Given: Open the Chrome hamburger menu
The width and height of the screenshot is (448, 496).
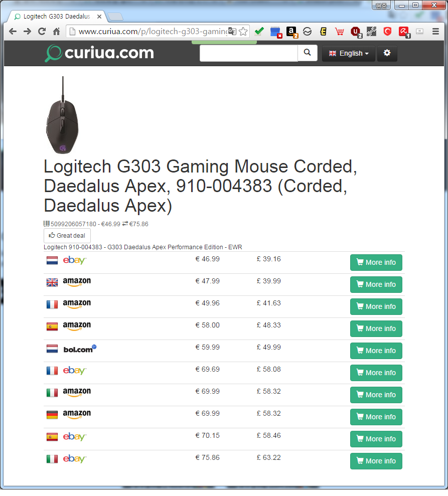Looking at the screenshot, I should (x=436, y=32).
